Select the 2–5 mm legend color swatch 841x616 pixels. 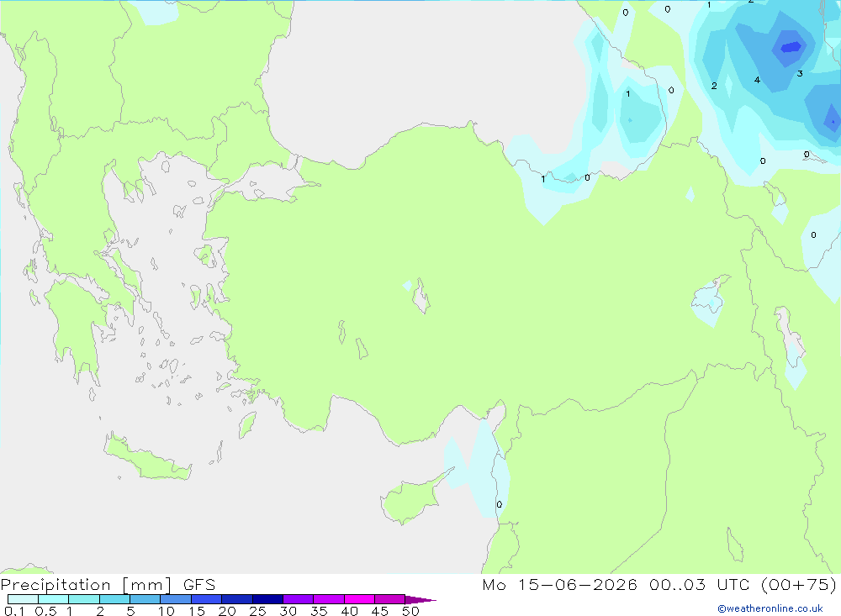click(x=114, y=599)
